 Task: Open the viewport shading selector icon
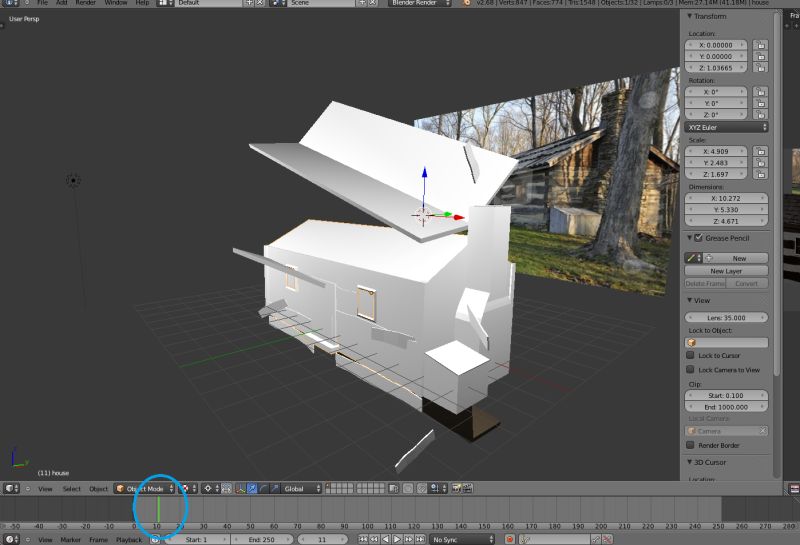point(187,488)
